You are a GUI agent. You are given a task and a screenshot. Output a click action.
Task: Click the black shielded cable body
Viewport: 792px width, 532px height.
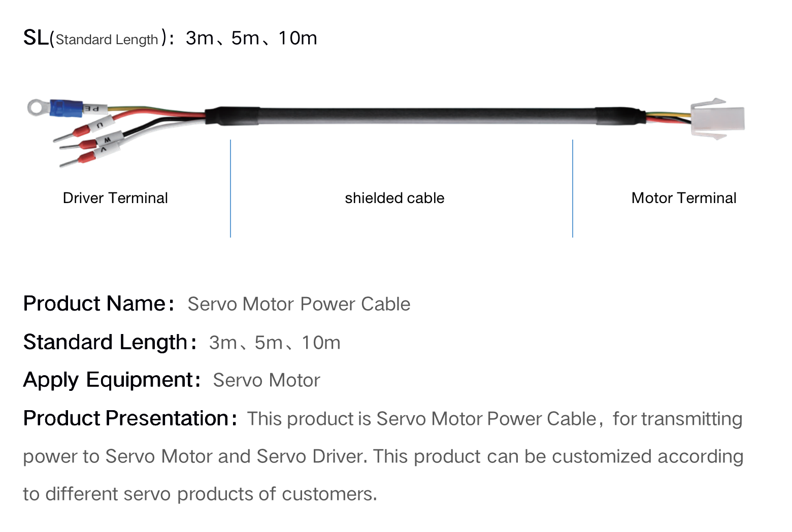(x=426, y=116)
